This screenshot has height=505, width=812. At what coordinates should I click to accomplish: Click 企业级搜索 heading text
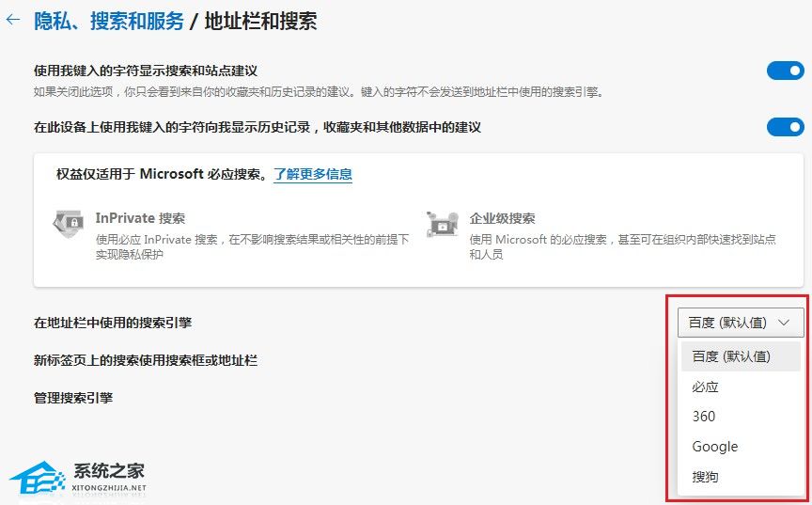pos(502,218)
